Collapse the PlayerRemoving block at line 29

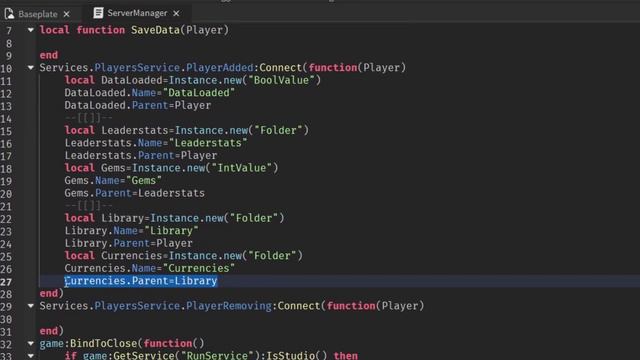[x=31, y=306]
